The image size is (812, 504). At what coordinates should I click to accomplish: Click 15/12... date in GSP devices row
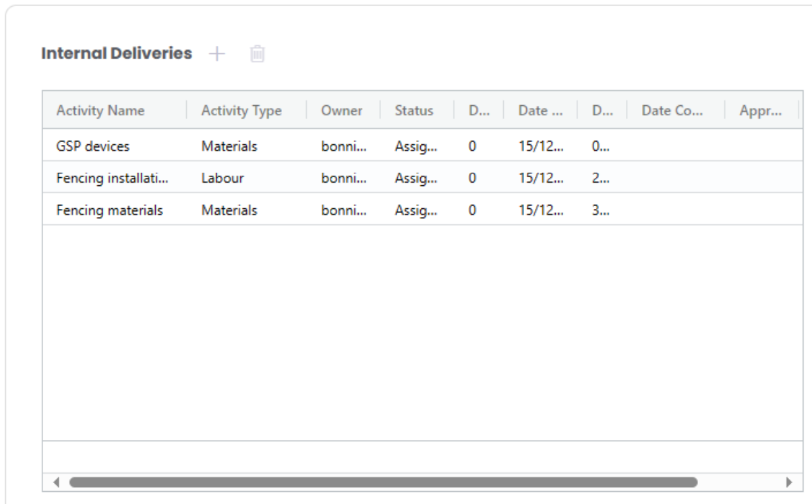tap(540, 144)
